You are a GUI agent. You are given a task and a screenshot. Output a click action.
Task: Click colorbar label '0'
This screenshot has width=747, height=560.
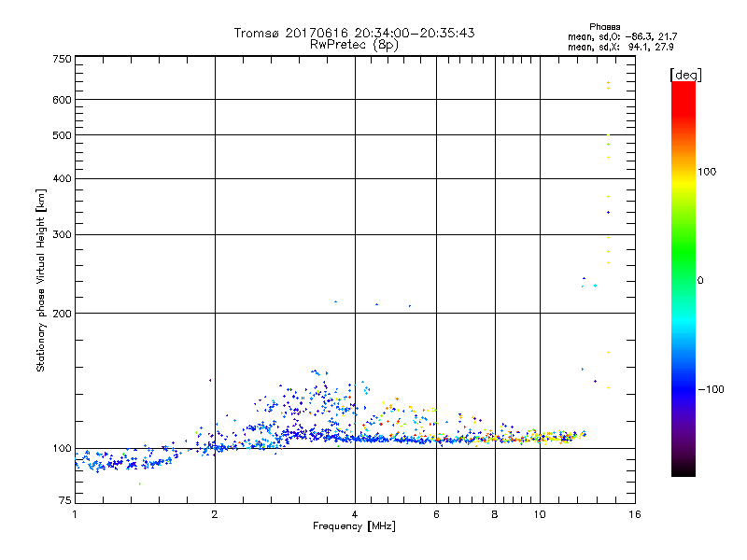click(700, 280)
